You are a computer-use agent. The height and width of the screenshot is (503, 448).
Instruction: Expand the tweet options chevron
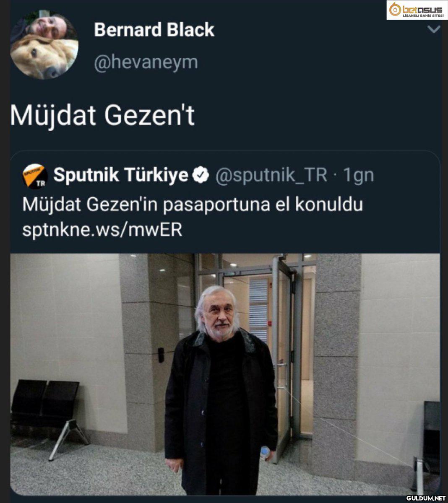tap(433, 29)
